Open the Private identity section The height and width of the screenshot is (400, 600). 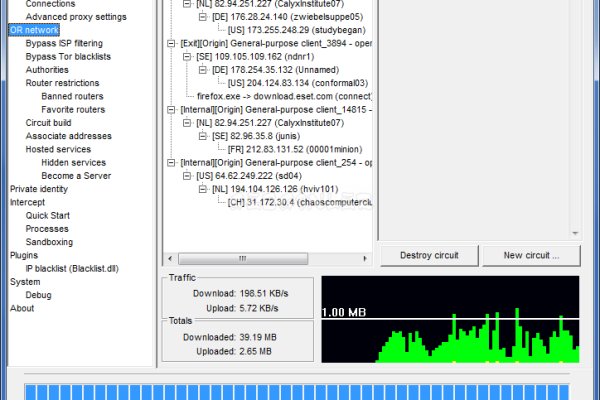point(39,188)
